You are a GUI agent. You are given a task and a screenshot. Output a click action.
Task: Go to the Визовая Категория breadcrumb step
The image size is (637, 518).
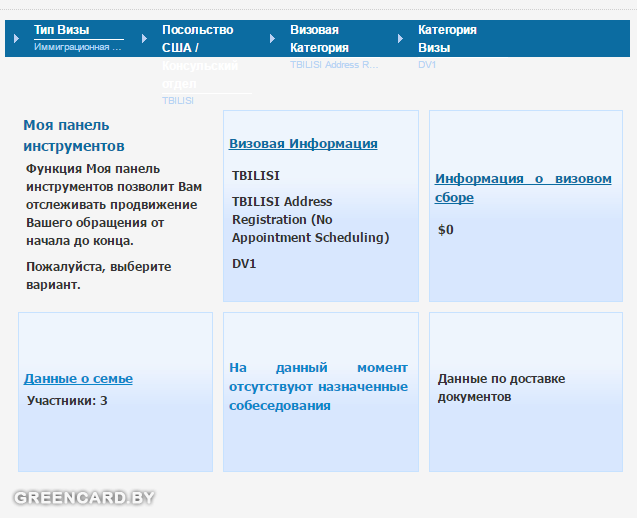[319, 38]
